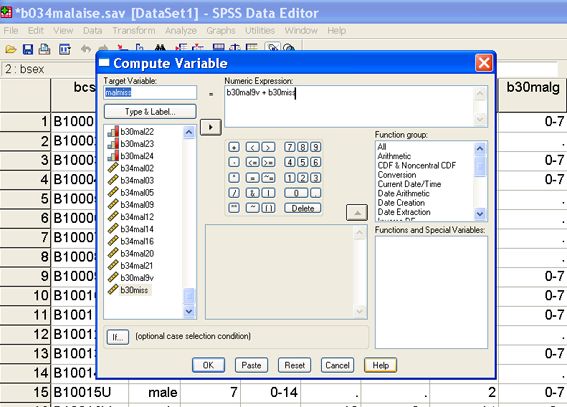Click the Undo arrow in toolbar

point(86,48)
